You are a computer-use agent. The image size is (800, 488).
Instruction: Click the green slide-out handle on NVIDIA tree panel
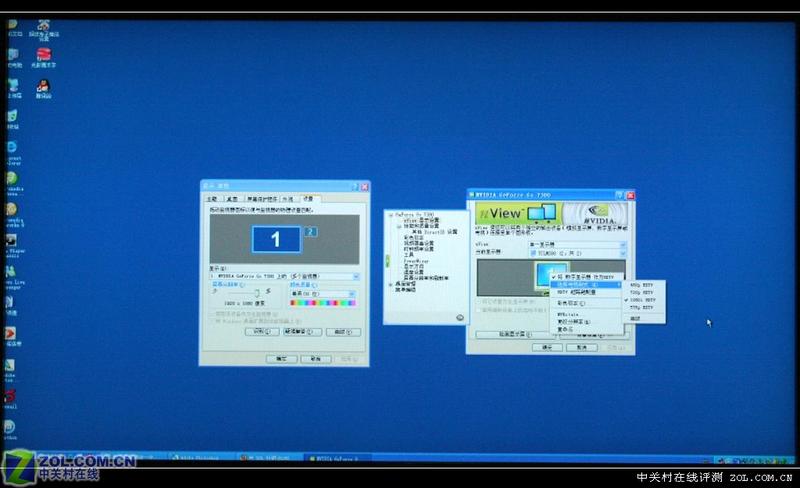coord(387,261)
